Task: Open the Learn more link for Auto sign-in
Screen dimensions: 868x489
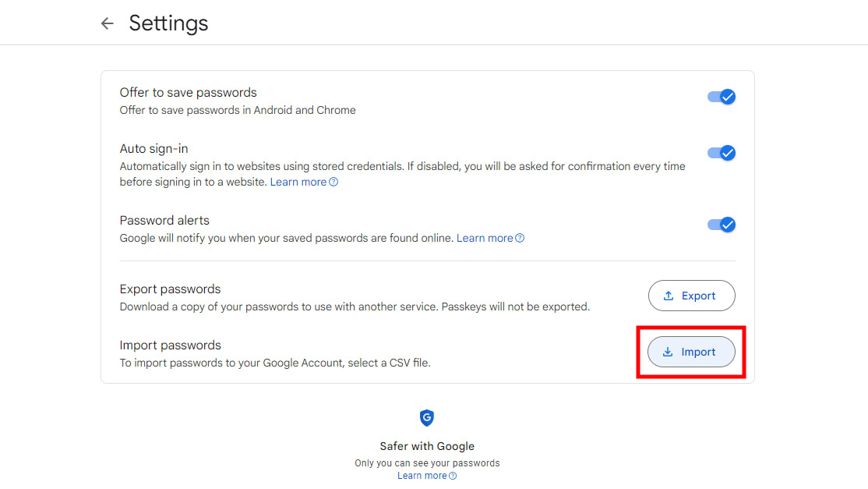Action: 298,182
